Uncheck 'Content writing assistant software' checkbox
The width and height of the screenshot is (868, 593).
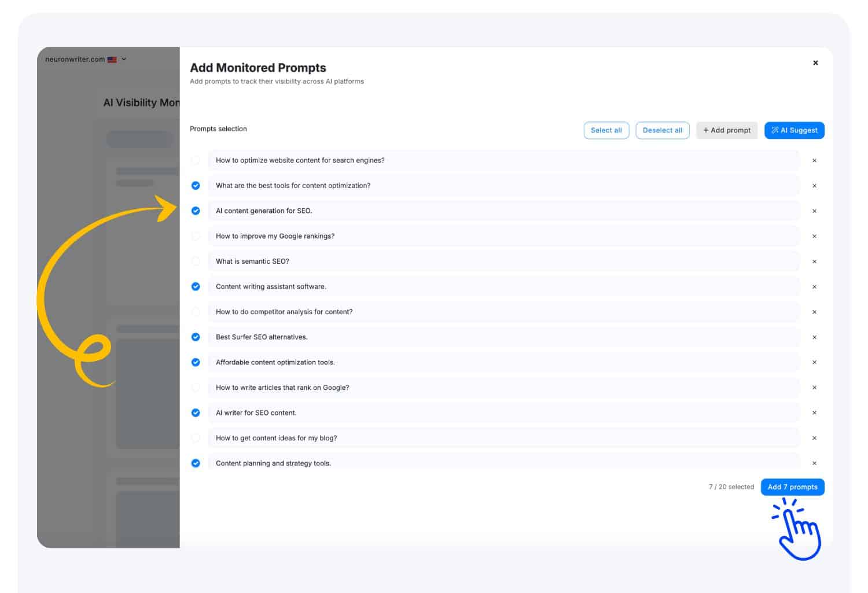tap(196, 287)
